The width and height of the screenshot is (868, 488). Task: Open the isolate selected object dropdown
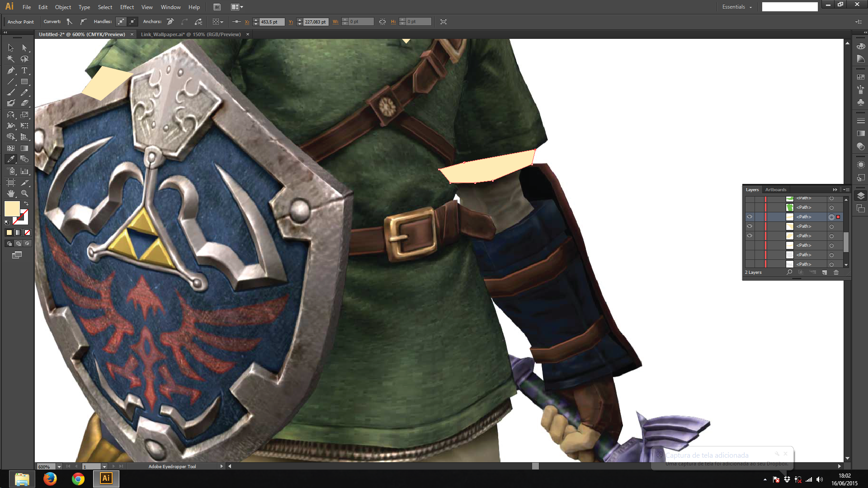point(218,22)
